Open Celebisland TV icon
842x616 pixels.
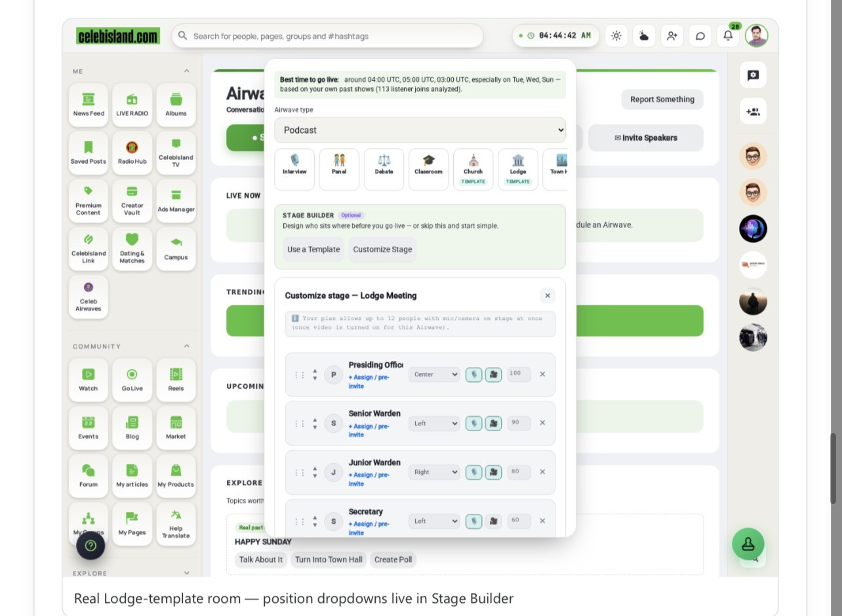176,153
